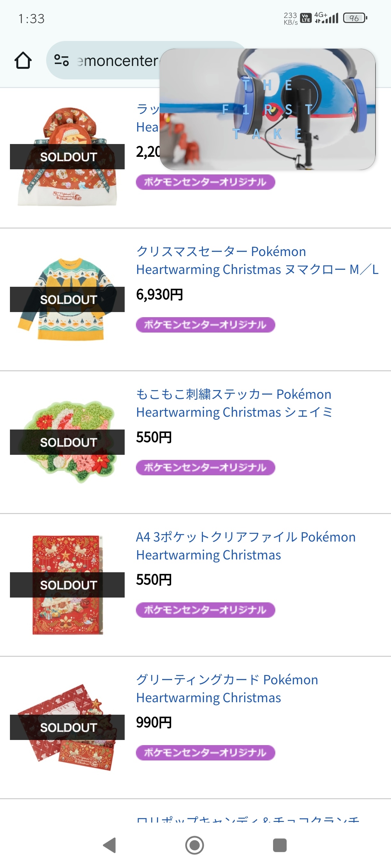Screen dimensions: 391x868
Task: Tap the address bar URL text
Action: pyautogui.click(x=118, y=61)
